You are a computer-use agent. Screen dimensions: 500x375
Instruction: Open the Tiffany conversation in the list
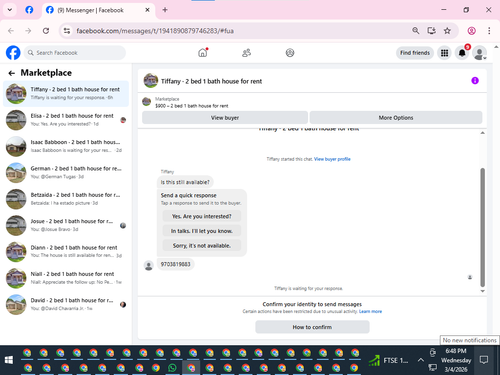(66, 94)
